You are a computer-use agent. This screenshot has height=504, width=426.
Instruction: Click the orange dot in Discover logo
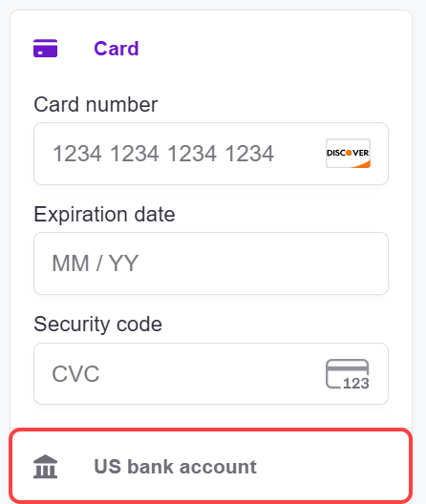point(349,153)
